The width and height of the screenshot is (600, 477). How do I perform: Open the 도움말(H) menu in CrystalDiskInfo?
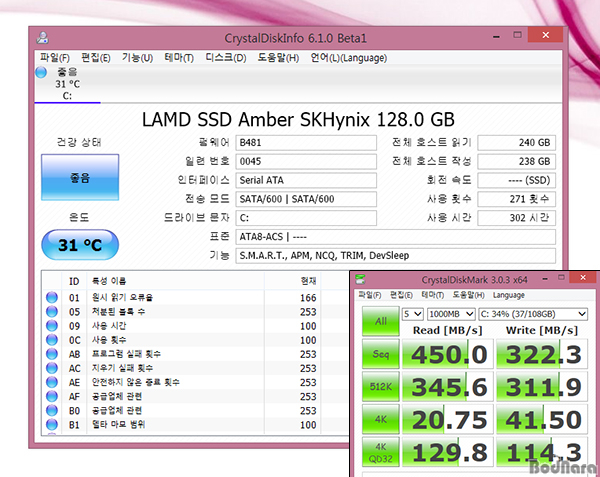(278, 58)
